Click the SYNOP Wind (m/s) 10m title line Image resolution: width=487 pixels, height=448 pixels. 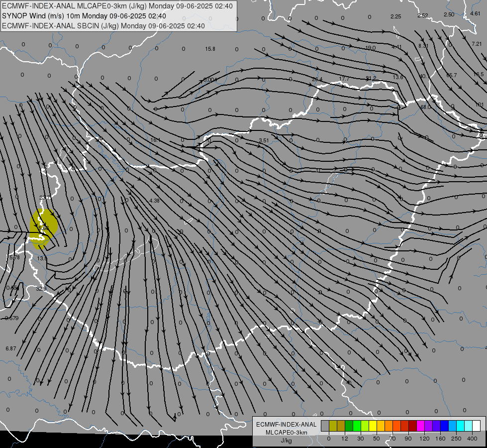point(84,16)
